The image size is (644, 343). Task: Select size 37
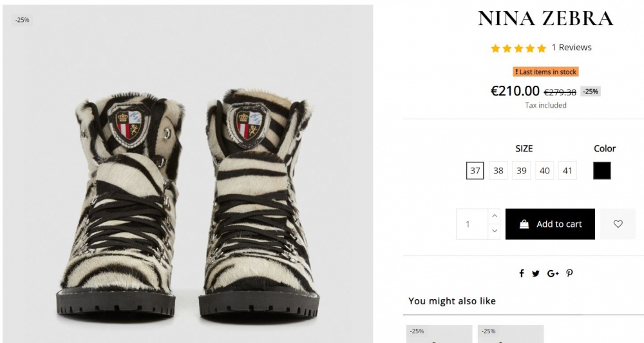click(x=475, y=171)
